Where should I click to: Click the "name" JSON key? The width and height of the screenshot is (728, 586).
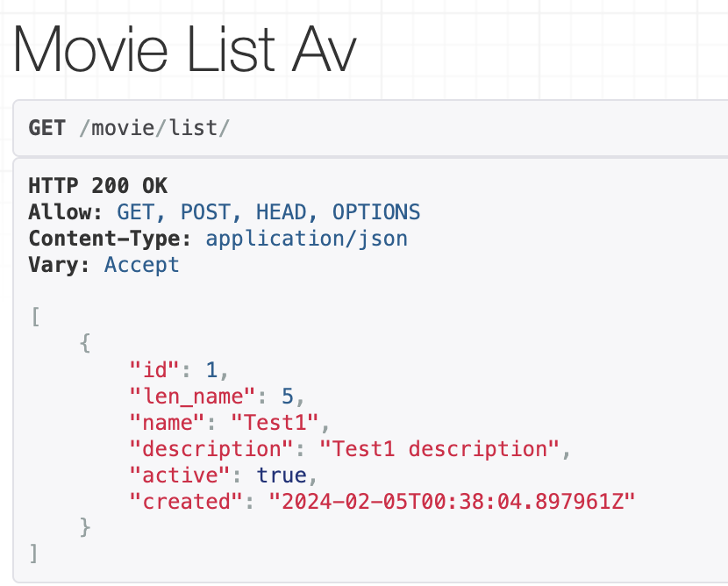tap(167, 423)
